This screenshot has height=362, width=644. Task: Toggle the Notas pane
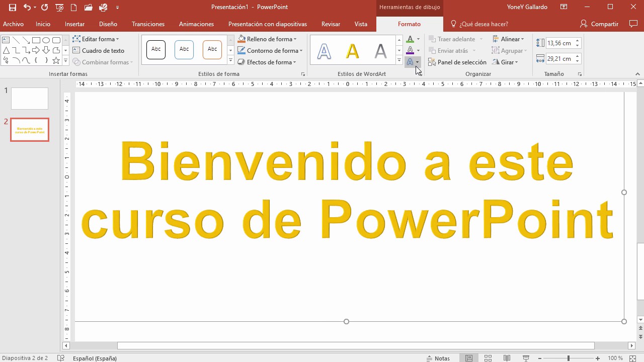(438, 358)
